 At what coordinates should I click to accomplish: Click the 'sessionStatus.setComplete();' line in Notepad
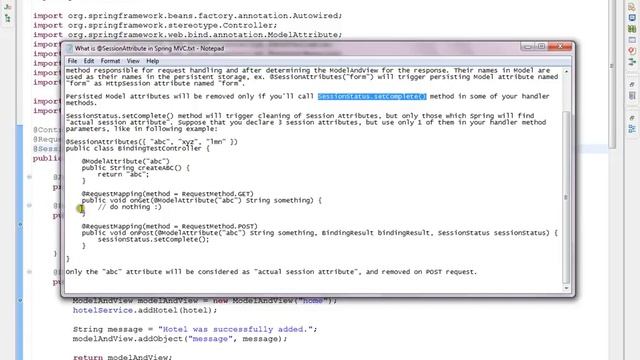tap(153, 239)
